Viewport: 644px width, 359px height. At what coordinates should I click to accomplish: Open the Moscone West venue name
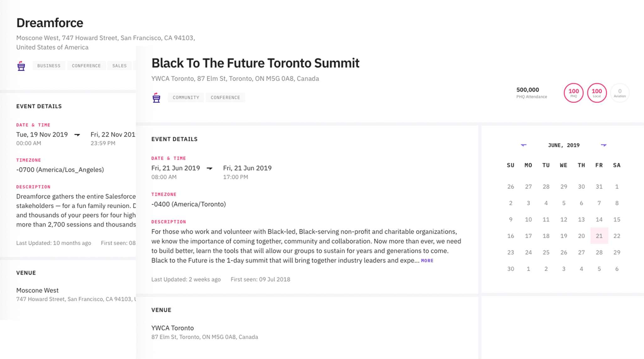(37, 290)
